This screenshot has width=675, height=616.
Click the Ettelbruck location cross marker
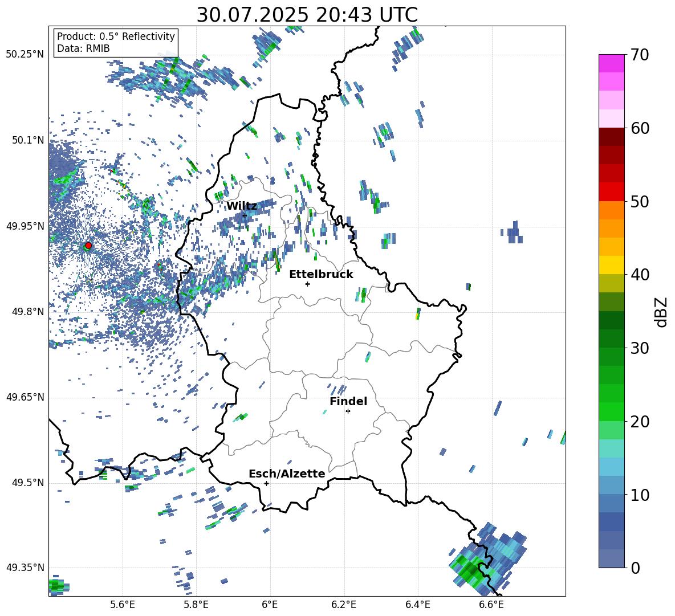[x=307, y=284]
